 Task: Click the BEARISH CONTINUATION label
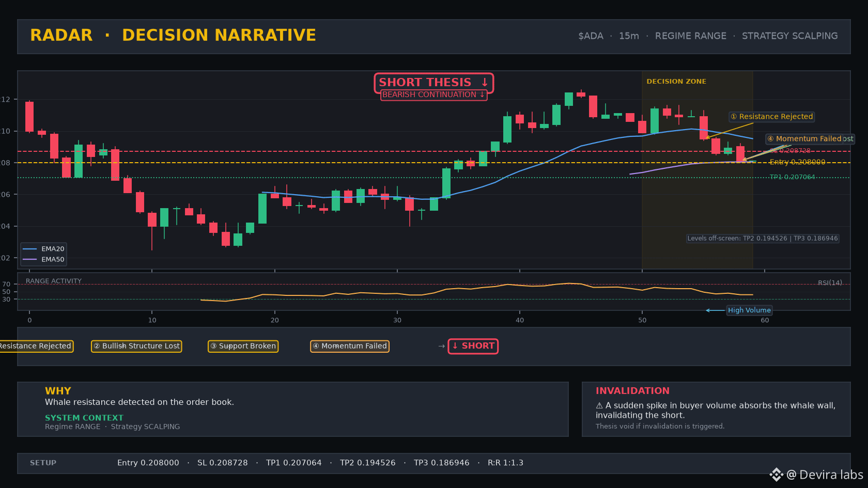click(x=433, y=95)
